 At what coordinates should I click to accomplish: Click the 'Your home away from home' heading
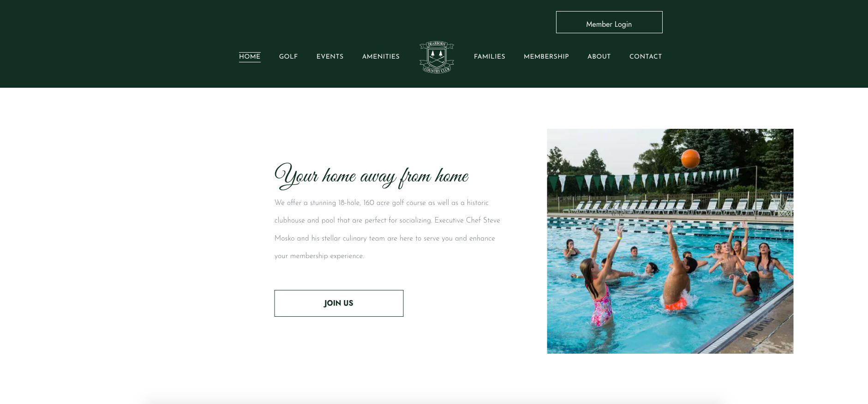[x=371, y=176]
